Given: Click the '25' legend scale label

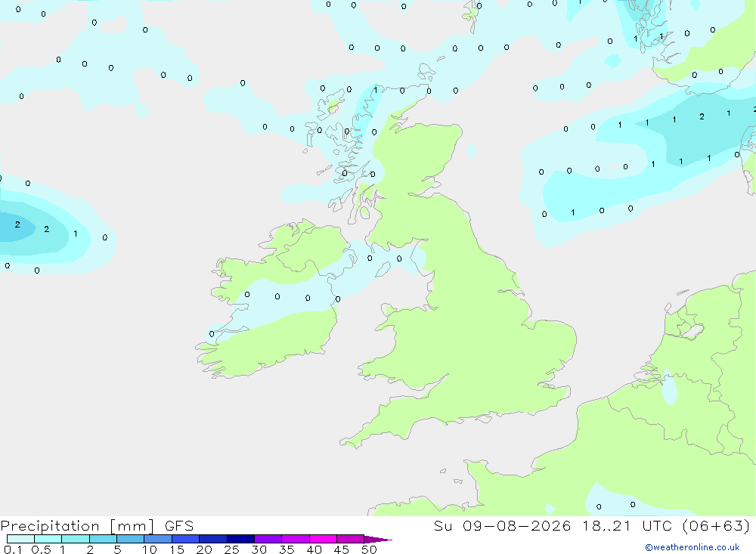Looking at the screenshot, I should click(x=232, y=549).
